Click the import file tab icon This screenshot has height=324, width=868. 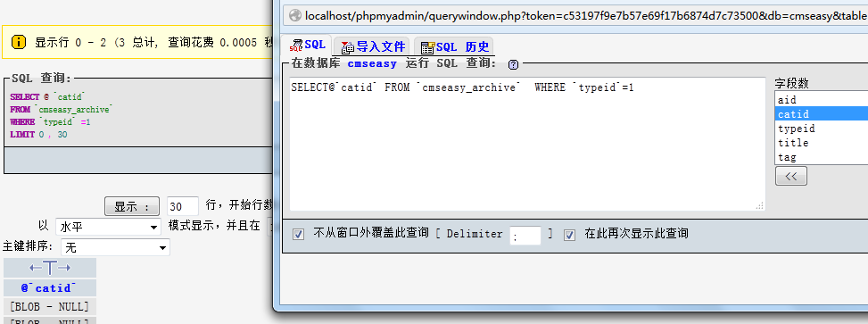348,46
